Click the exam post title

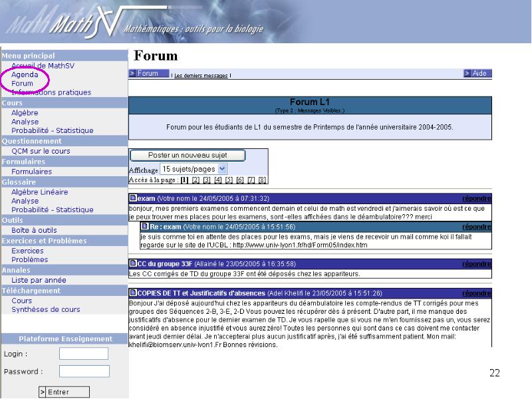point(146,198)
